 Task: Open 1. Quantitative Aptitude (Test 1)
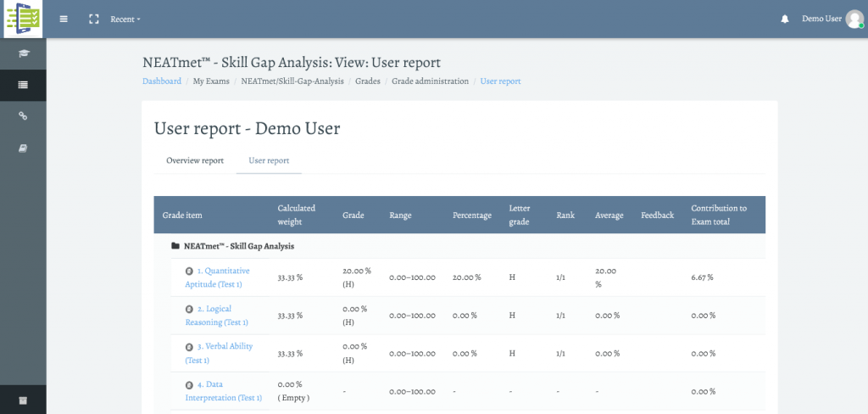(218, 277)
